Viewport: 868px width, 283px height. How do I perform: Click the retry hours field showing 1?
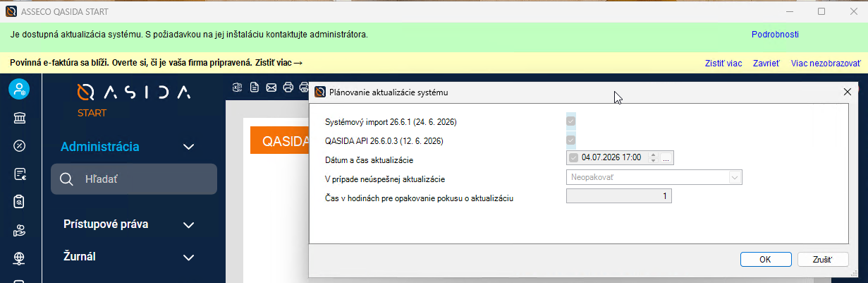coord(619,195)
